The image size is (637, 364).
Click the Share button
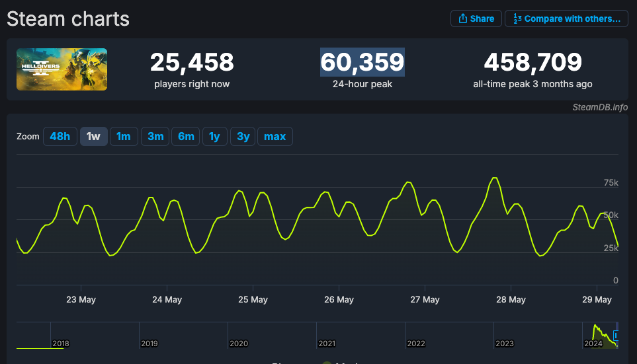tap(476, 18)
